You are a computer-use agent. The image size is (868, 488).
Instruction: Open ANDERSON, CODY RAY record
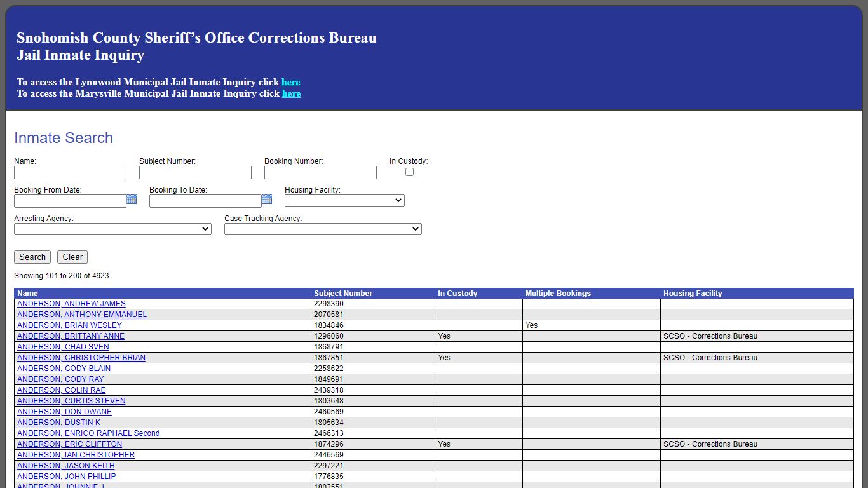tap(60, 379)
